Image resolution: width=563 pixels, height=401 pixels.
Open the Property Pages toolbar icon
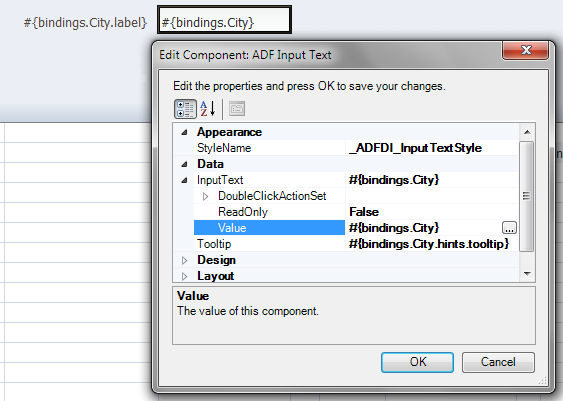point(237,109)
